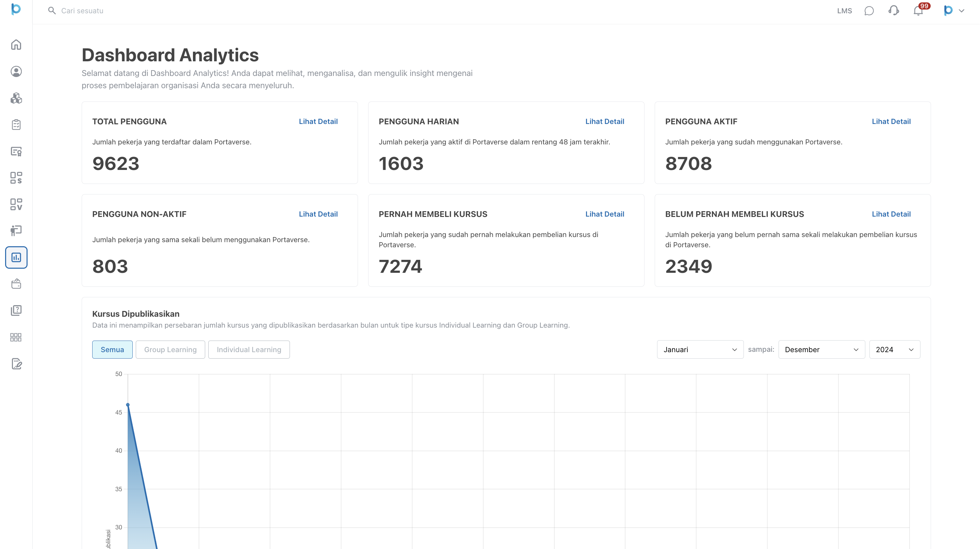
Task: Click the LMS menu item
Action: (x=844, y=11)
